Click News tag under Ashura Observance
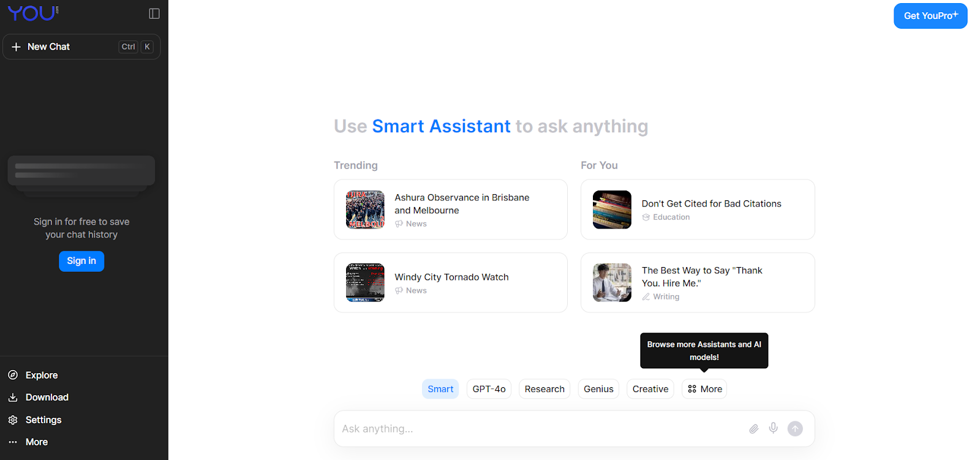This screenshot has width=980, height=460. point(411,224)
